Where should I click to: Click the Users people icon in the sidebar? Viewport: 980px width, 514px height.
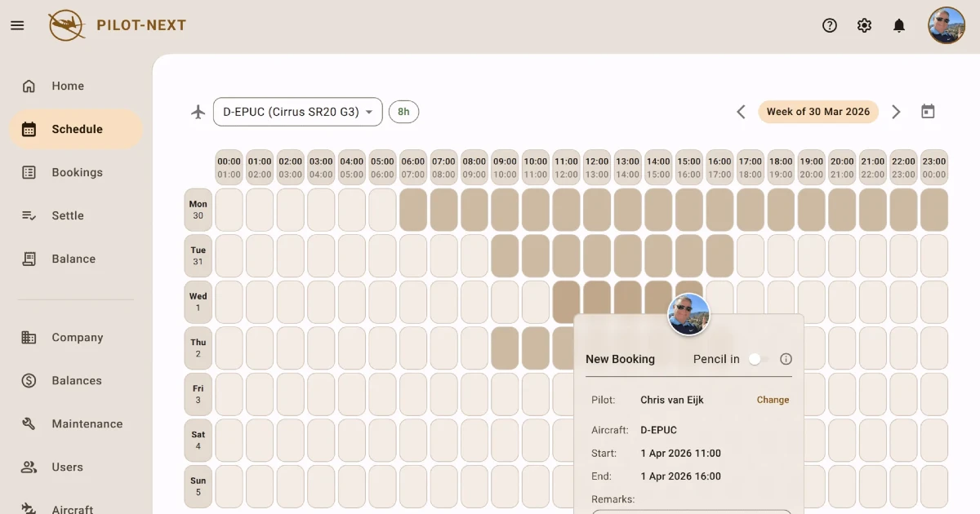tap(29, 467)
